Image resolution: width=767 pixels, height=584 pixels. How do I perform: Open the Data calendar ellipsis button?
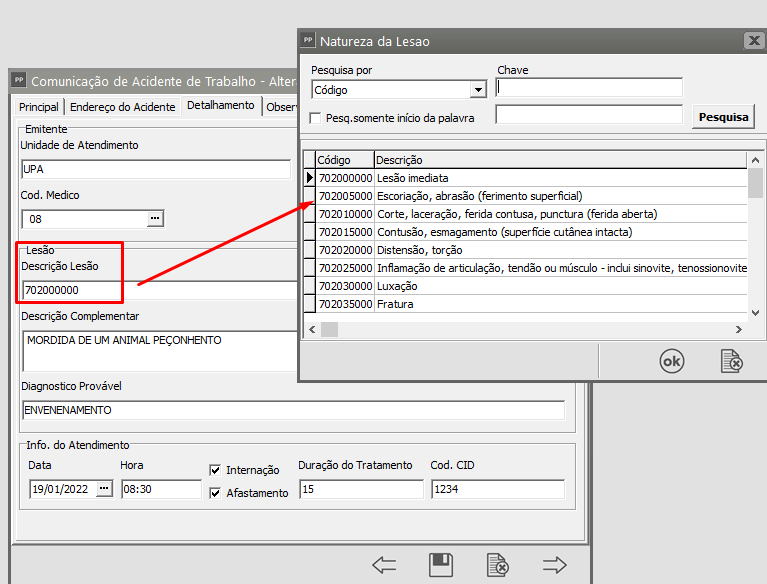[x=105, y=489]
